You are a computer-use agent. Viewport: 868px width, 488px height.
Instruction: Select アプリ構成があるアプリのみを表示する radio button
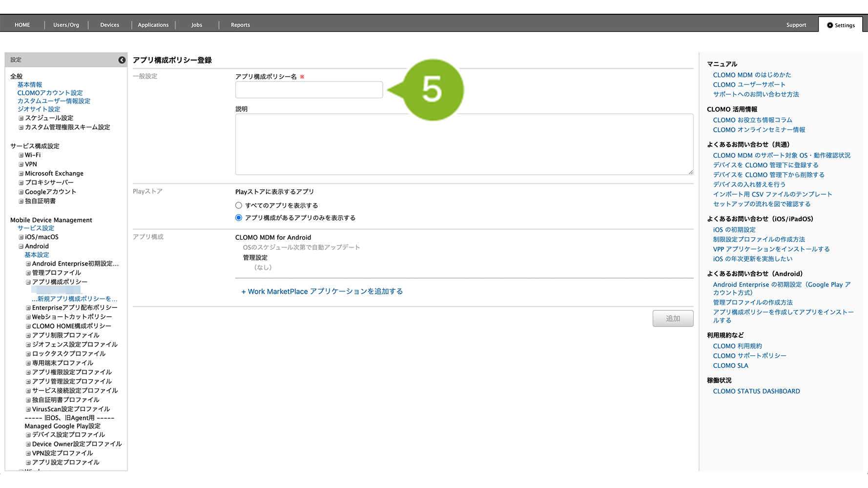[239, 218]
